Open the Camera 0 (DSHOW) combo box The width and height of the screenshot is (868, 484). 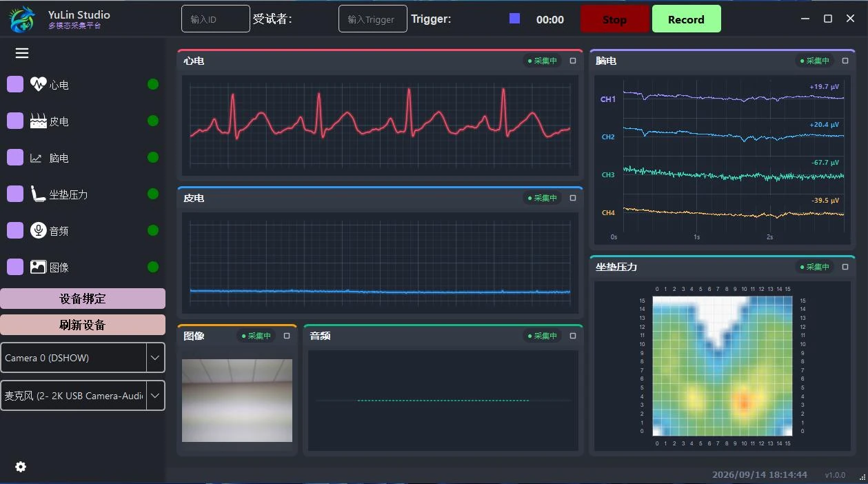point(83,358)
